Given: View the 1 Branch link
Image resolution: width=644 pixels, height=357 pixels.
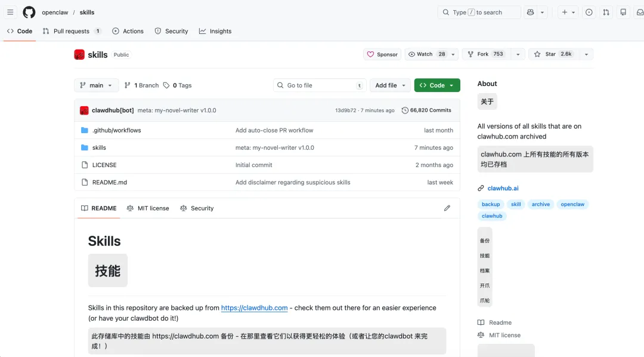Looking at the screenshot, I should click(142, 85).
